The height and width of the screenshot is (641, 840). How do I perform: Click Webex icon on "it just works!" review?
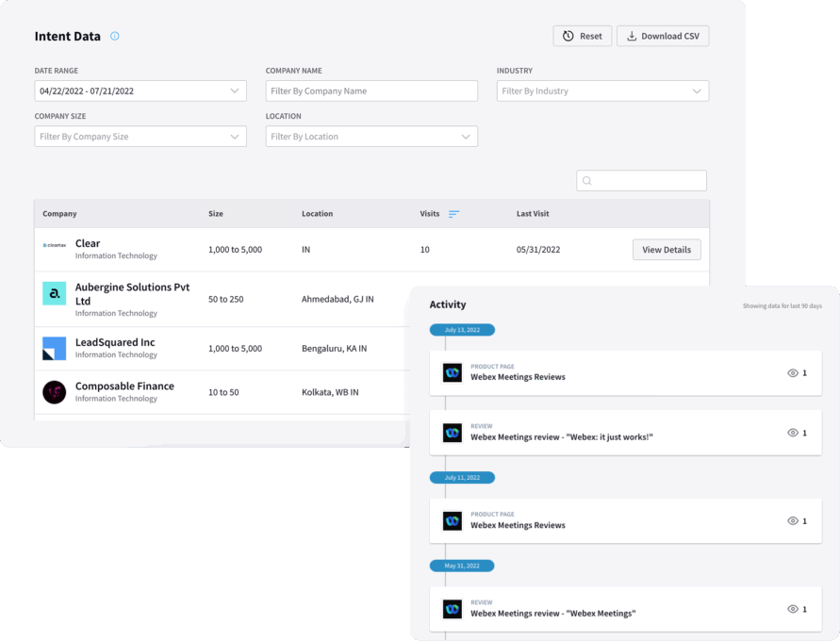(453, 433)
